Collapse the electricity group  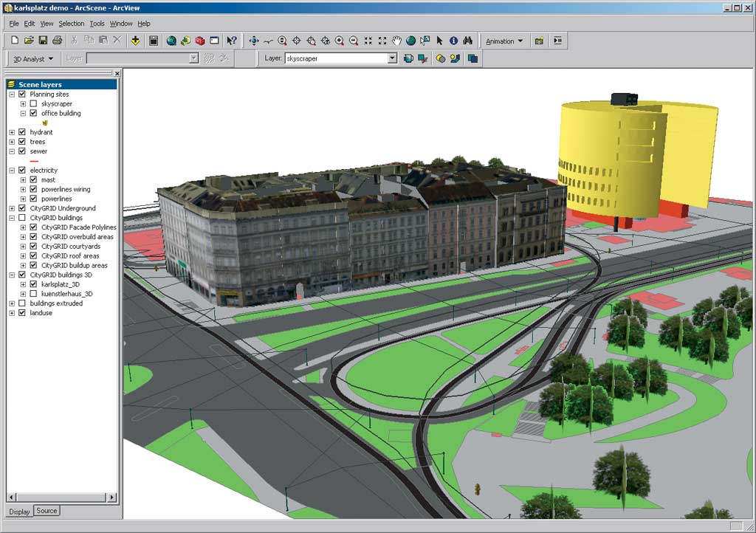[x=12, y=170]
